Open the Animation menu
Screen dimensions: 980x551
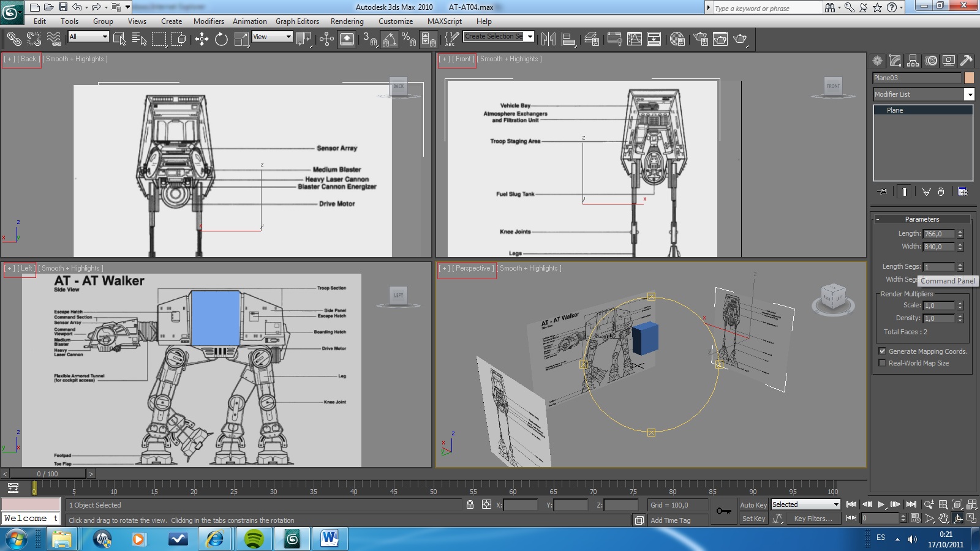(x=249, y=21)
